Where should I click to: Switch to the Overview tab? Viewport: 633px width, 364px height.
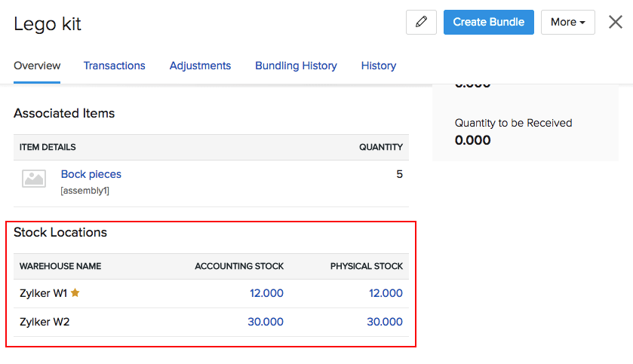pyautogui.click(x=37, y=66)
